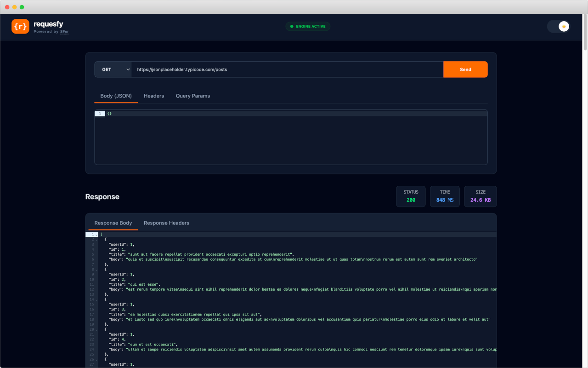Fold the object starting at line 8

point(96,270)
